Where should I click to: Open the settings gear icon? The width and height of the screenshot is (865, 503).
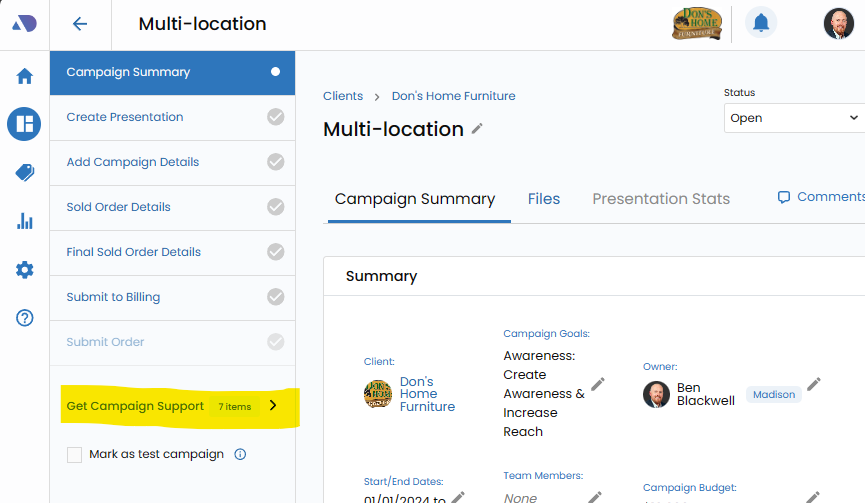coord(25,270)
